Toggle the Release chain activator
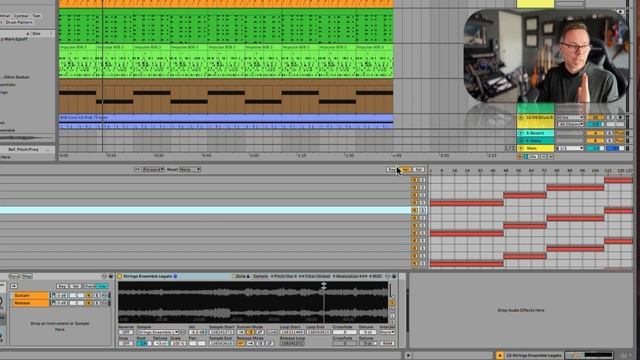640x360 pixels. tap(89, 303)
